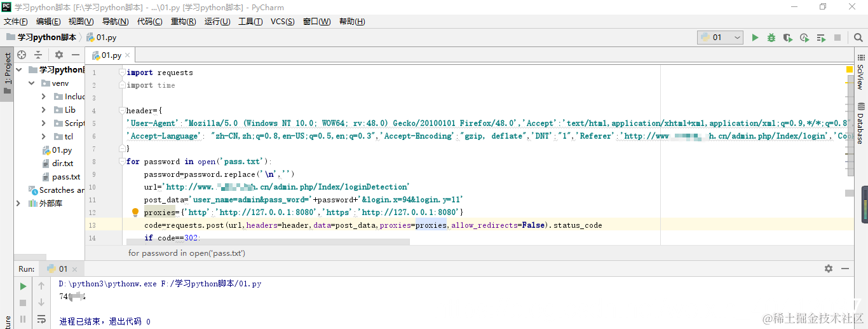
Task: Close the 01 tab in Run panel
Action: (x=74, y=269)
